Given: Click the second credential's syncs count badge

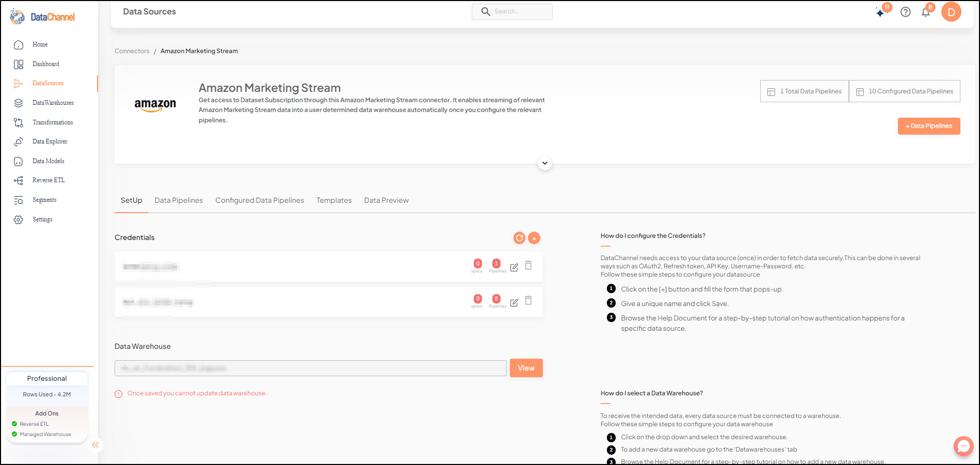Looking at the screenshot, I should click(478, 299).
